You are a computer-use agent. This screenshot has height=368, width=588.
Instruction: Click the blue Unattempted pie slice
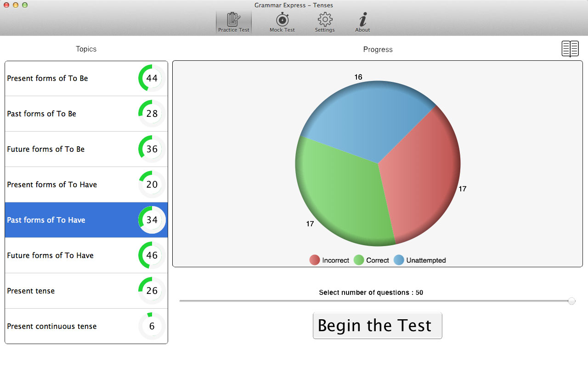(363, 120)
